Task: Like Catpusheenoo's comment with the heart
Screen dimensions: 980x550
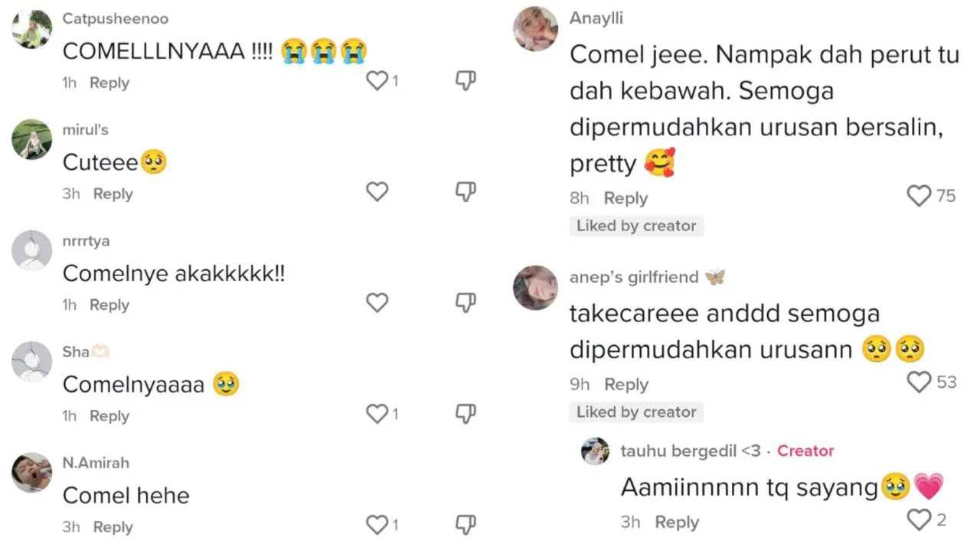Action: (x=377, y=80)
